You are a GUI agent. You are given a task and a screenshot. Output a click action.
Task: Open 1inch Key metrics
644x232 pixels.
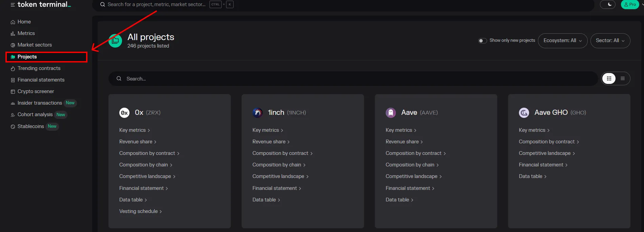[x=268, y=130]
